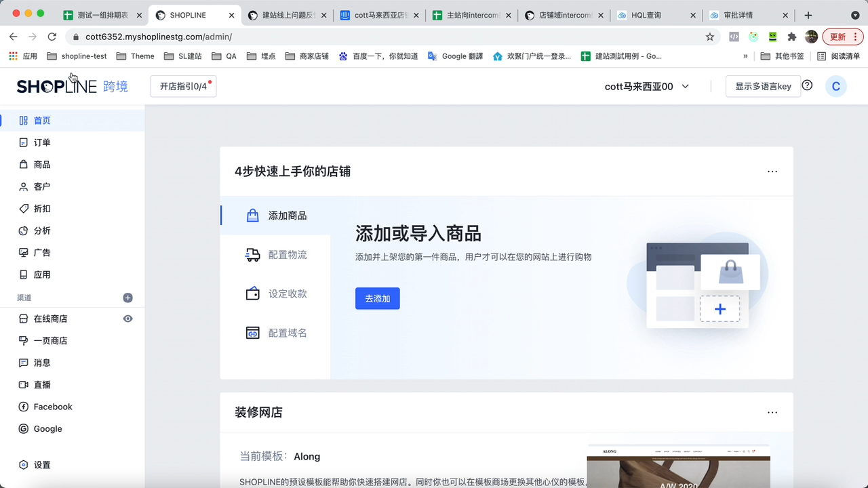Click the Chrome 更新 update button

(x=843, y=37)
